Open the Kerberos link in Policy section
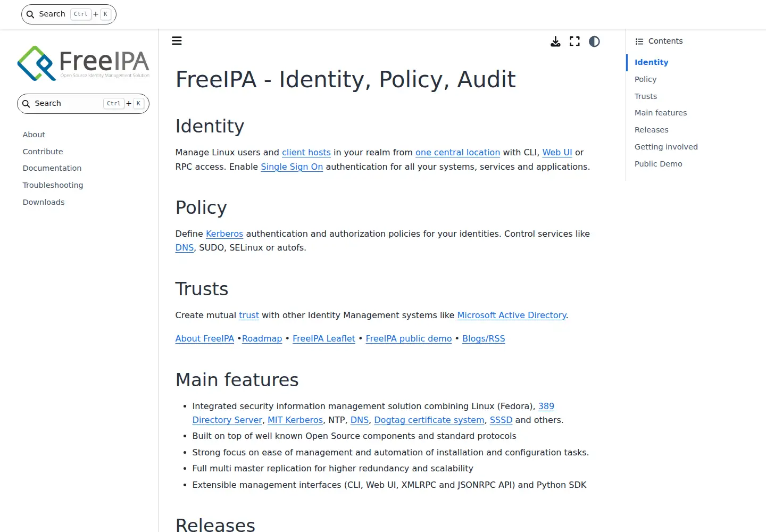Viewport: 766px width, 532px height. tap(224, 234)
